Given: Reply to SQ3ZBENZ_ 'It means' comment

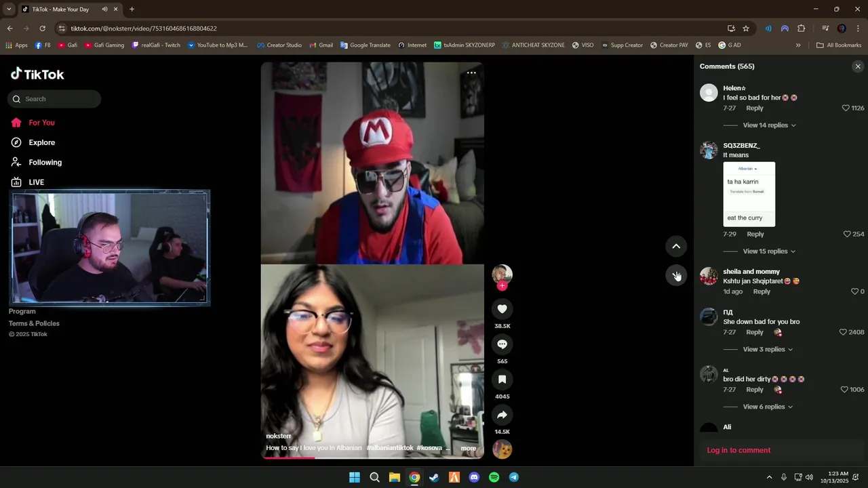Looking at the screenshot, I should coord(755,235).
